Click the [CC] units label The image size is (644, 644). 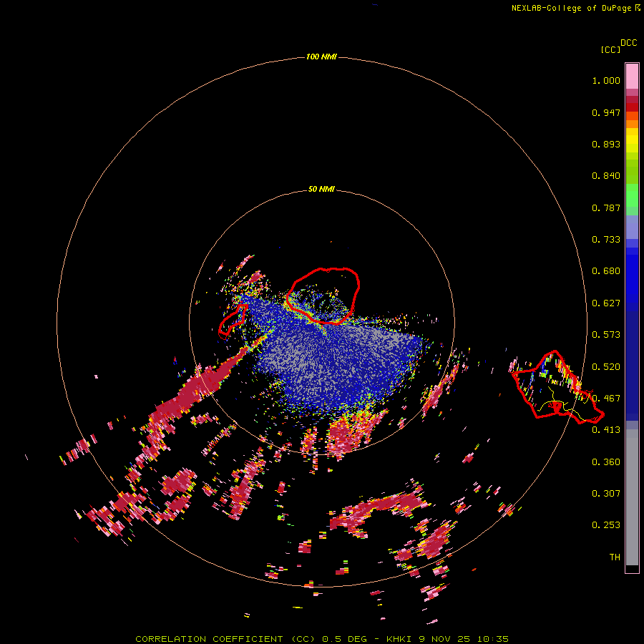610,49
